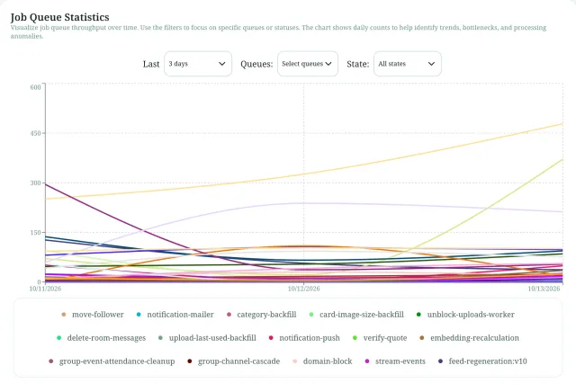Open the Last 3 days dropdown
This screenshot has height=392, width=576.
click(x=198, y=64)
